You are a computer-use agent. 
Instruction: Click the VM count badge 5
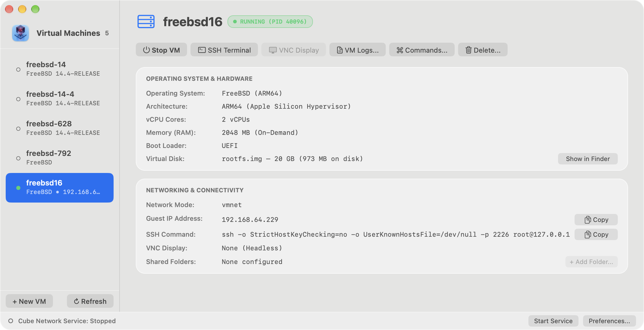tap(107, 33)
